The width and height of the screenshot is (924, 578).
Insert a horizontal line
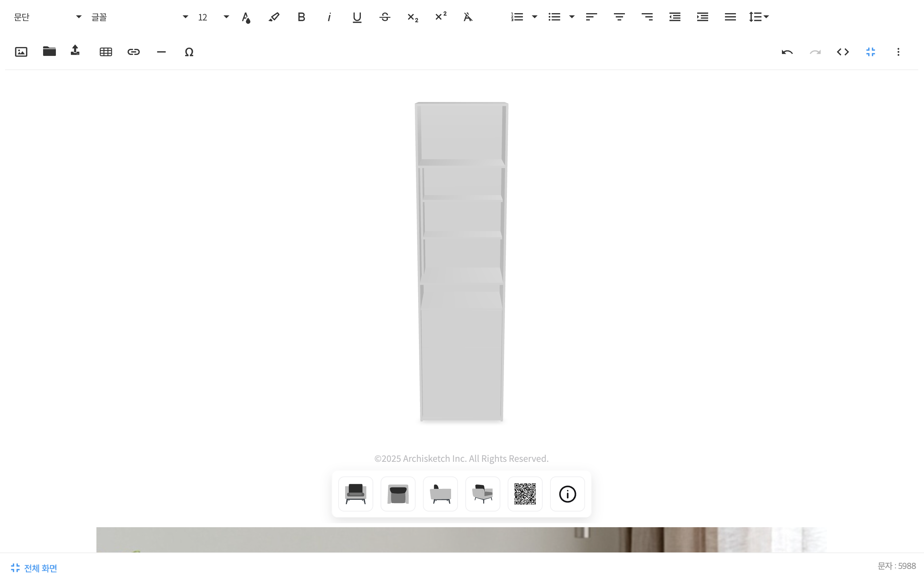[x=161, y=52]
